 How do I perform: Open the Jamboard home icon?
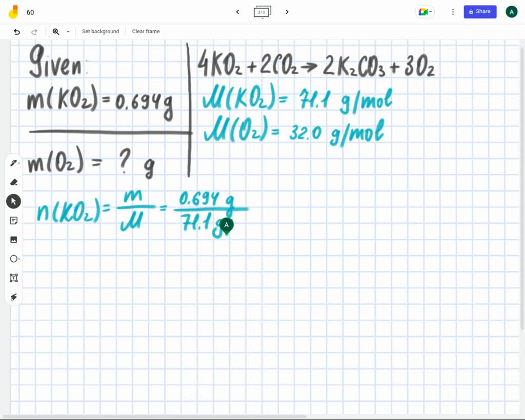tap(13, 11)
